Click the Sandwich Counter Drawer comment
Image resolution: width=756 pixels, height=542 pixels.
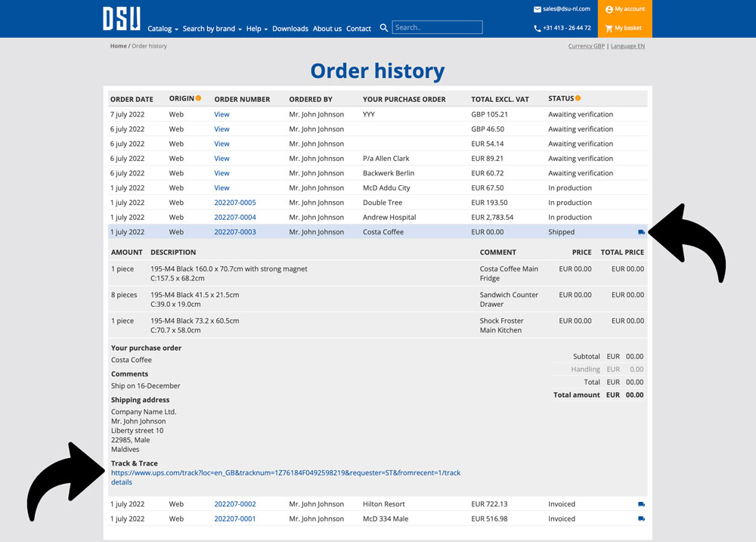[x=509, y=299]
